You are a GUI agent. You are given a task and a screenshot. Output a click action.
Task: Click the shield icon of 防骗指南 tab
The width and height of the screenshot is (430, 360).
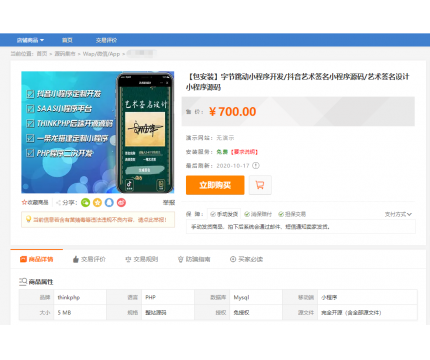(x=181, y=259)
